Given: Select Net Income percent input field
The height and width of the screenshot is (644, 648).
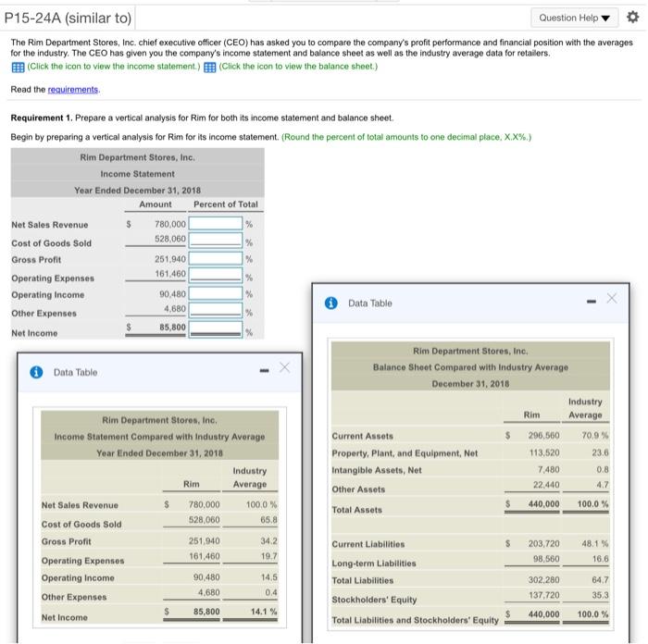Looking at the screenshot, I should 216,329.
